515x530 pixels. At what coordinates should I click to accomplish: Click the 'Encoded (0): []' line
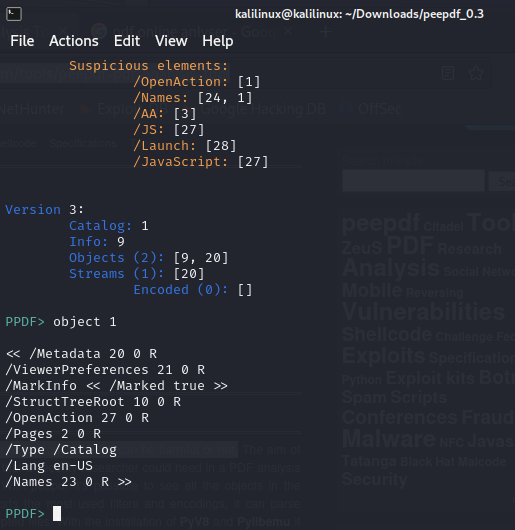[x=193, y=290]
